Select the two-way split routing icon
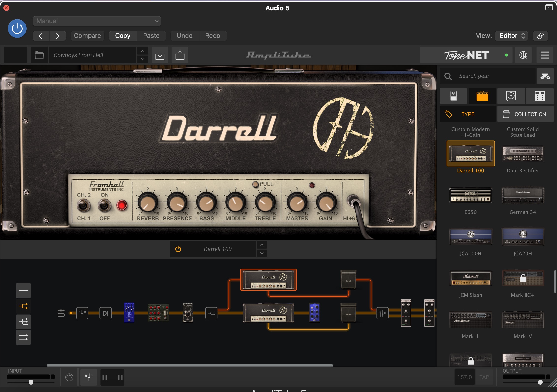The width and height of the screenshot is (557, 392). click(23, 306)
